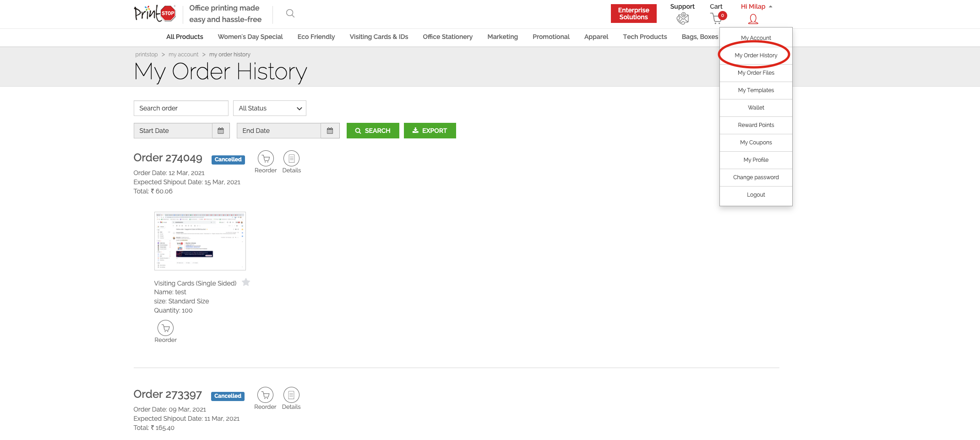Open My Order Files menu entry

756,73
